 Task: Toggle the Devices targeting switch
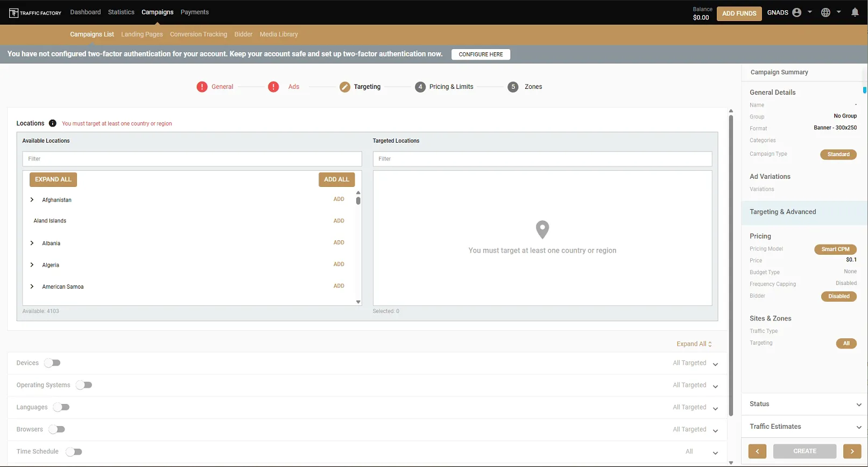53,363
